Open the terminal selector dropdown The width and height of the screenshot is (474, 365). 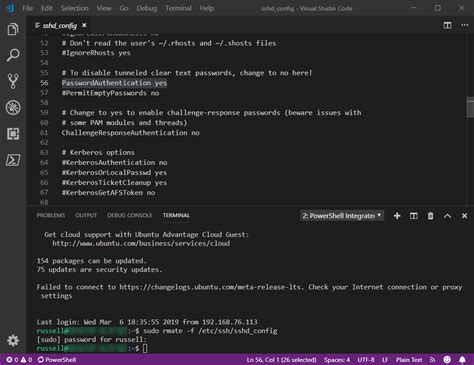point(342,216)
